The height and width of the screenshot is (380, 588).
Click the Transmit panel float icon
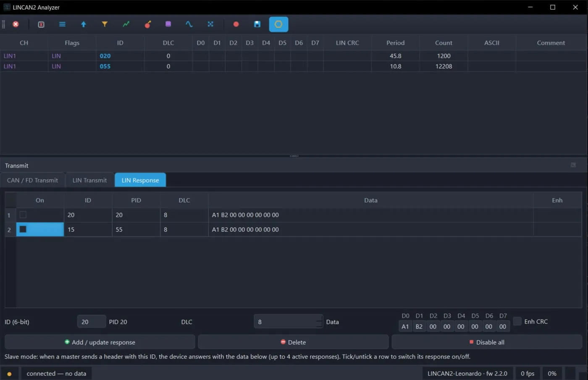pyautogui.click(x=573, y=165)
